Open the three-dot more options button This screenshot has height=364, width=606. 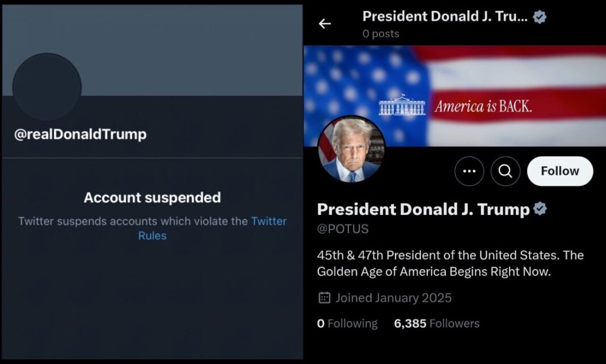click(469, 171)
